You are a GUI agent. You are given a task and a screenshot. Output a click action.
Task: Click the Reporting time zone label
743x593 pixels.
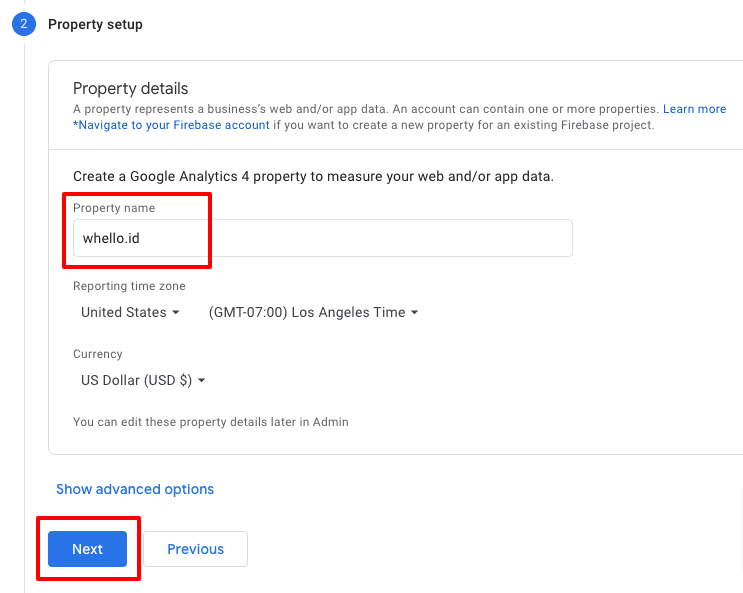[x=129, y=286]
